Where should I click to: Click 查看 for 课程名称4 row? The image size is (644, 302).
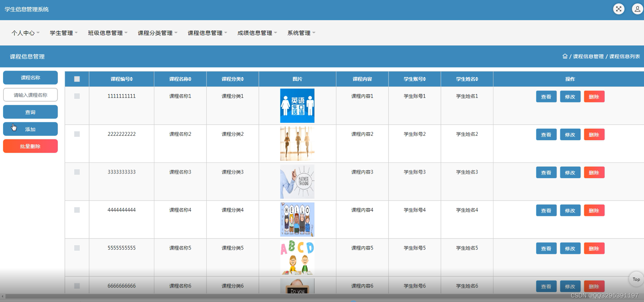click(546, 210)
